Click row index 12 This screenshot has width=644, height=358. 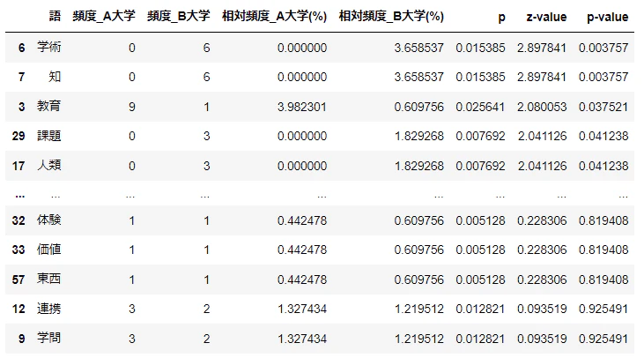click(x=19, y=310)
